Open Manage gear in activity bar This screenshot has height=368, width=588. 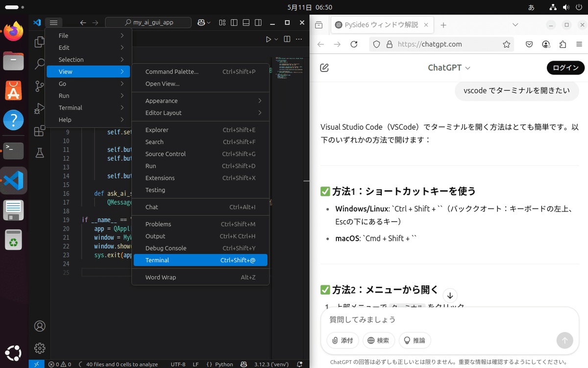(x=40, y=348)
